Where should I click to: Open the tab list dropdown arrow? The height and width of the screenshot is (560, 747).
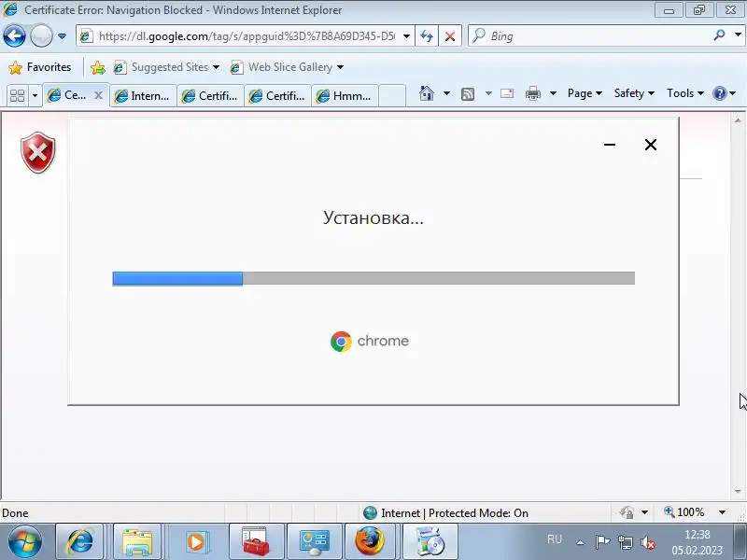click(x=35, y=96)
